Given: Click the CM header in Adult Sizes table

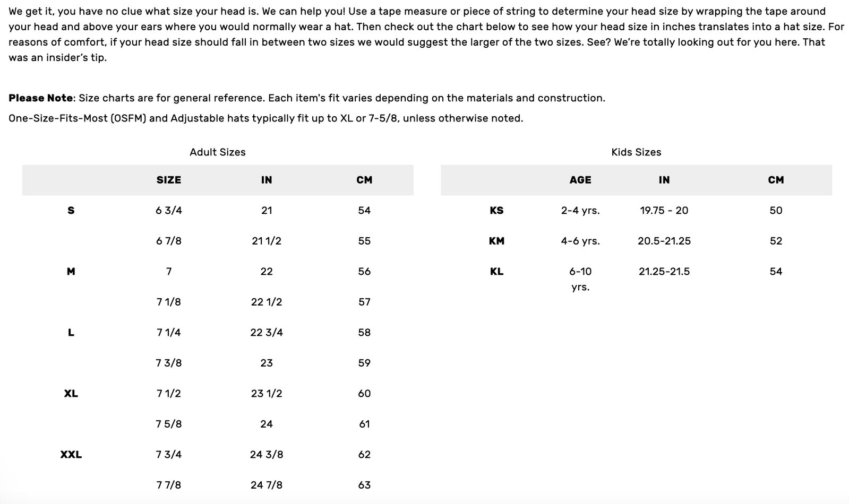Looking at the screenshot, I should click(x=364, y=180).
